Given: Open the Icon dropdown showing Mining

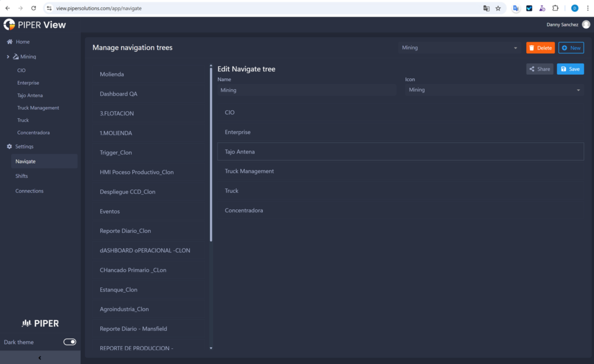Looking at the screenshot, I should pyautogui.click(x=494, y=90).
